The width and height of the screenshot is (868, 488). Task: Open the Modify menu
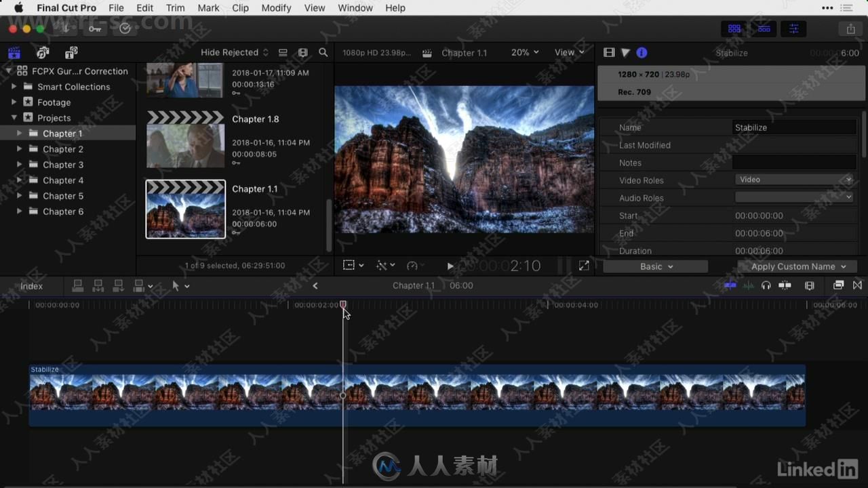276,8
